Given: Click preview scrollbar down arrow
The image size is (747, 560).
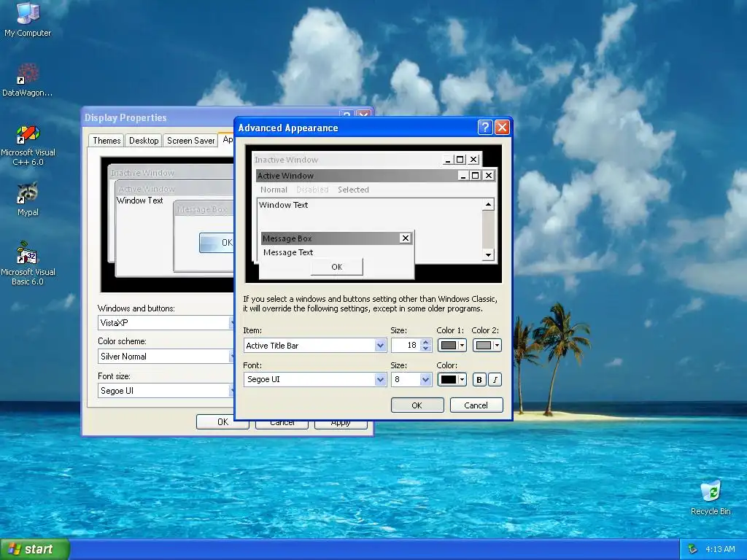Looking at the screenshot, I should (488, 254).
